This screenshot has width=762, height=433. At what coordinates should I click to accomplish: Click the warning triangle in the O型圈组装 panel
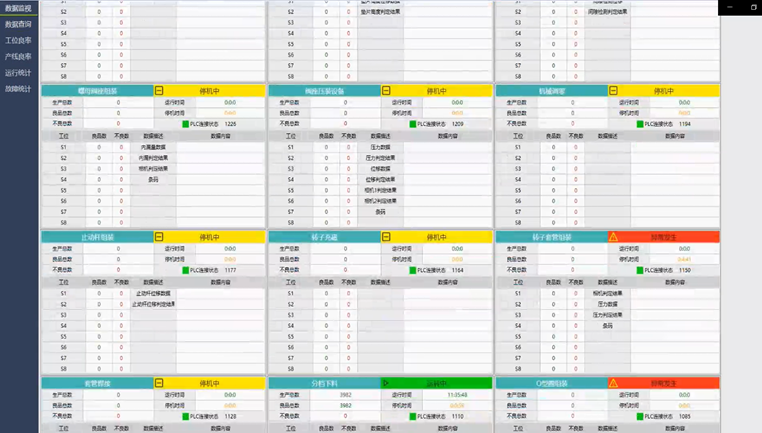pos(613,383)
